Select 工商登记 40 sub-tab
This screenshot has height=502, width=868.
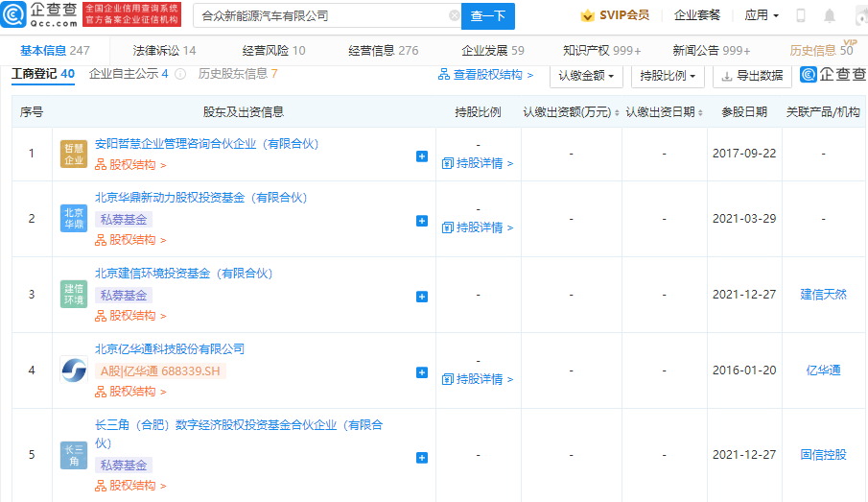pyautogui.click(x=43, y=74)
